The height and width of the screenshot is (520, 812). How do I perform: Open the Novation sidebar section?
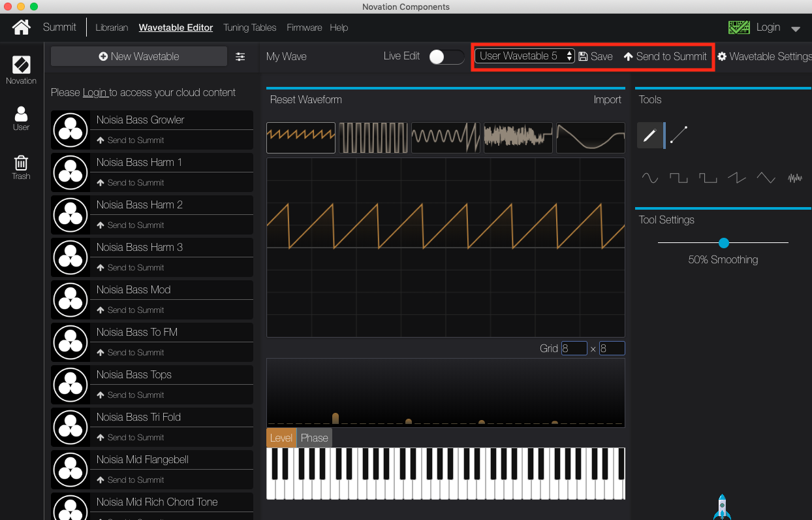pos(22,71)
